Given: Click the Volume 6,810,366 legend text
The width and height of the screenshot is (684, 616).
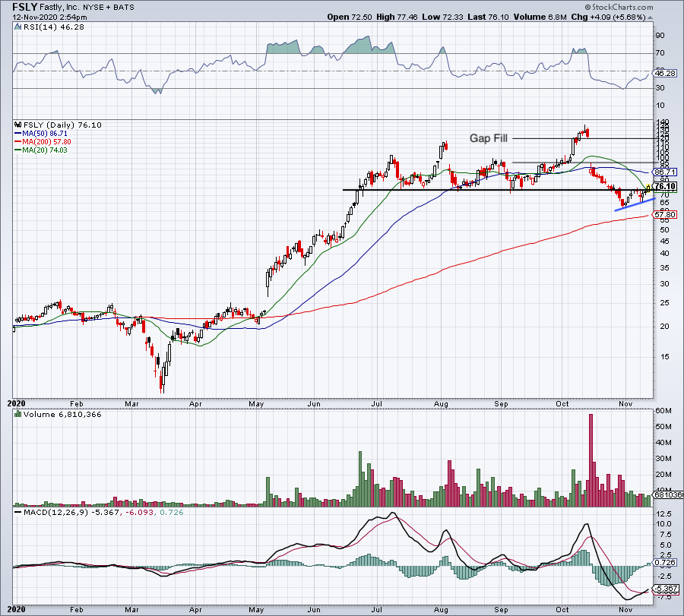Looking at the screenshot, I should 62,414.
